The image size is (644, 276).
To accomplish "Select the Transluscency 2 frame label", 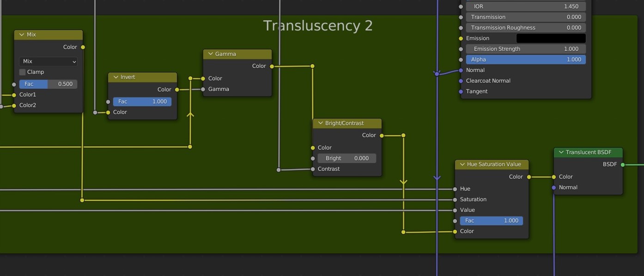I will [318, 26].
